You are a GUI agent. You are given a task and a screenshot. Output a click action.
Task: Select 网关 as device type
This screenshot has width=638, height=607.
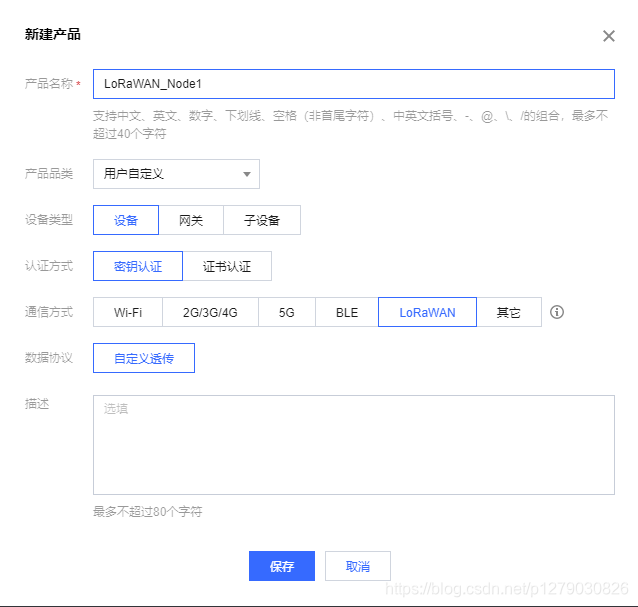click(191, 220)
